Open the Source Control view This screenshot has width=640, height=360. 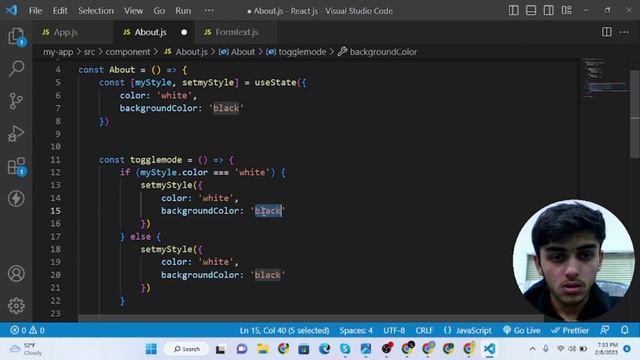(x=16, y=101)
